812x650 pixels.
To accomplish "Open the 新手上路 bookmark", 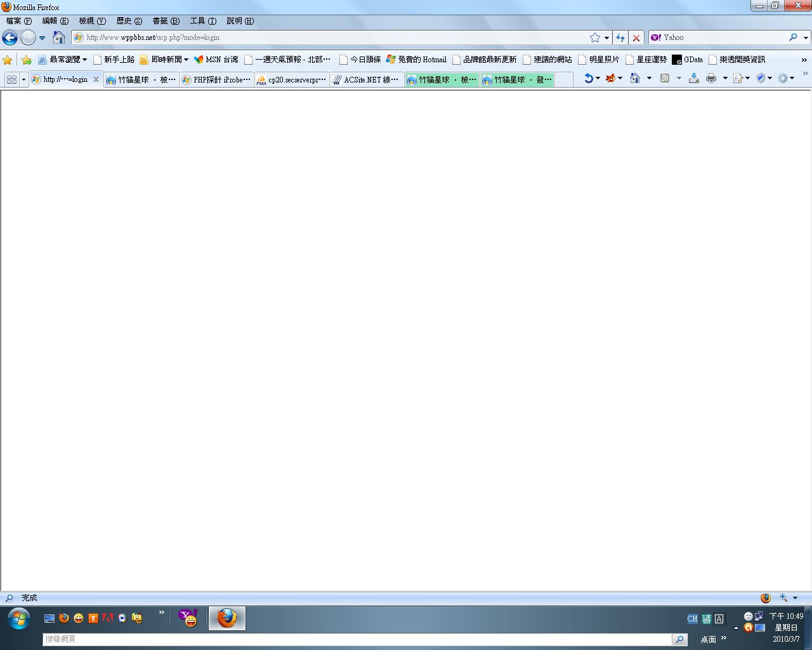I will pos(114,60).
